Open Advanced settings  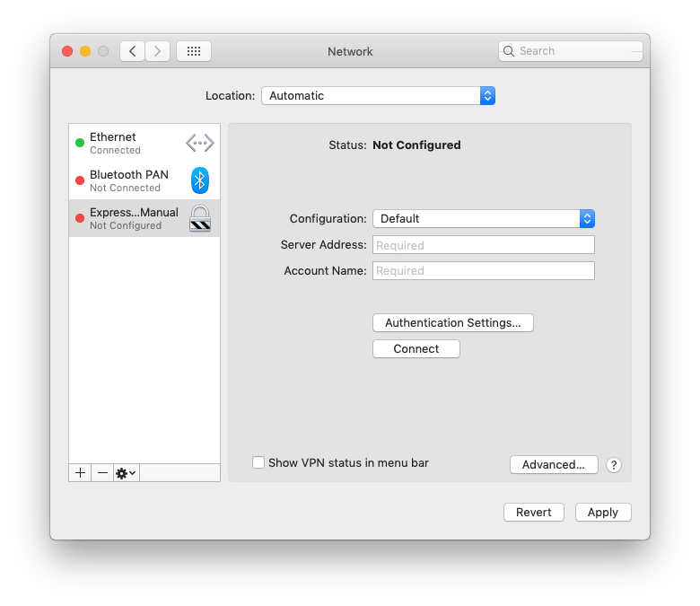pos(554,465)
